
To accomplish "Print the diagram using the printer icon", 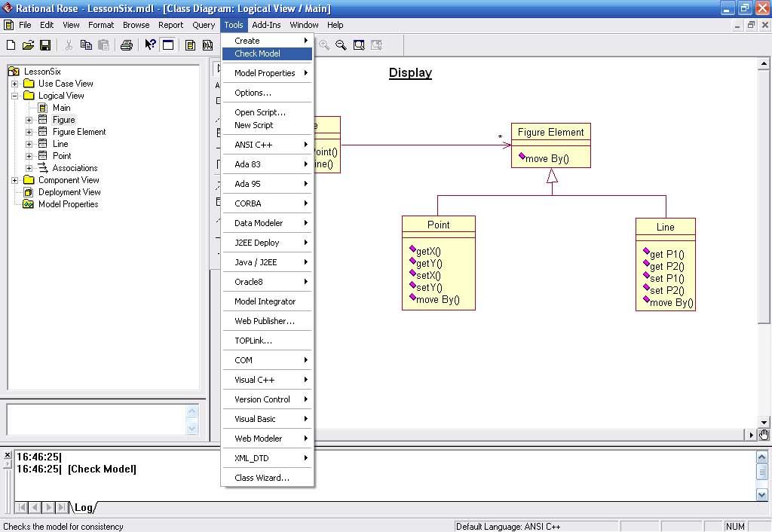I will [127, 45].
